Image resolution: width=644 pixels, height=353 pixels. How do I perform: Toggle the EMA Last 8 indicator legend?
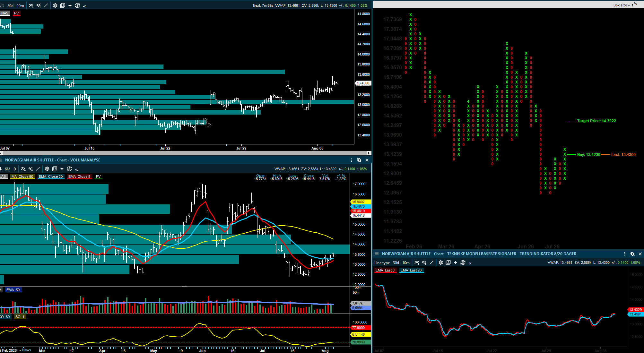[x=385, y=270]
